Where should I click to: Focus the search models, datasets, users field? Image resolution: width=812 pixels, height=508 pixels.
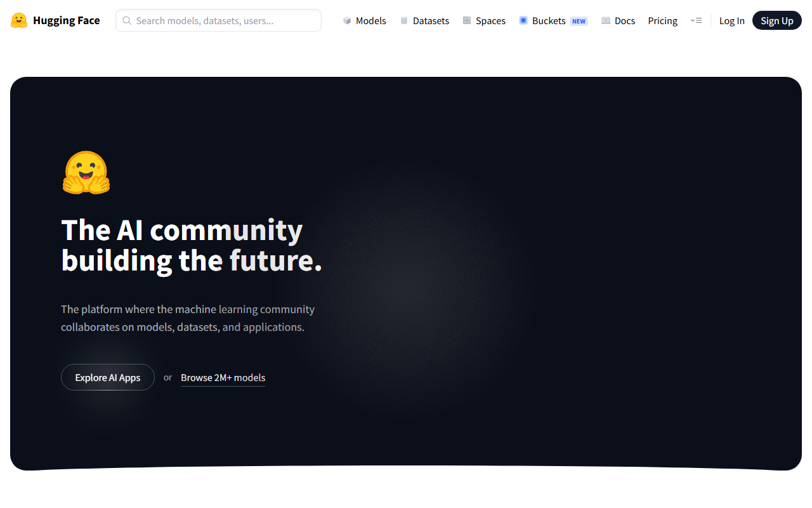point(218,20)
